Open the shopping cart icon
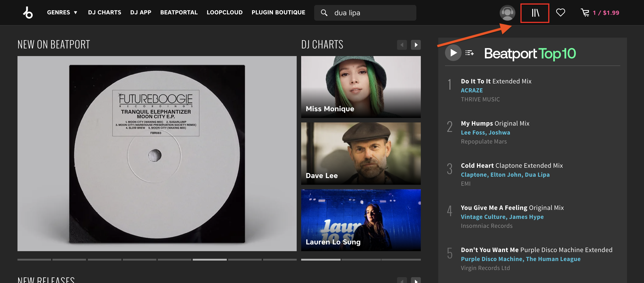The width and height of the screenshot is (644, 283). [585, 13]
